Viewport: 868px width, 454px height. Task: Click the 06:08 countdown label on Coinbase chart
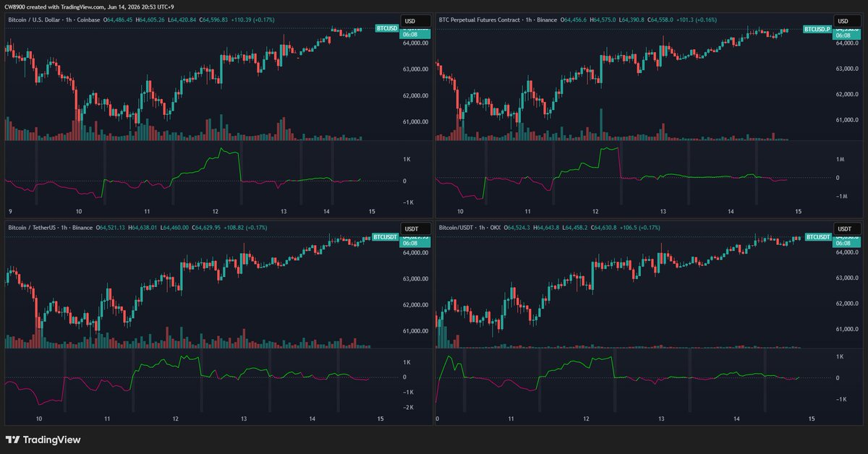click(x=409, y=35)
